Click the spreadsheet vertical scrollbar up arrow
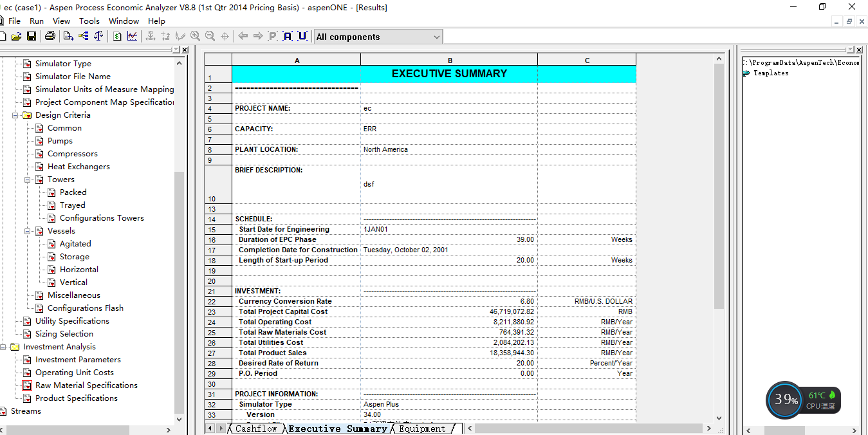This screenshot has width=868, height=435. pos(719,59)
